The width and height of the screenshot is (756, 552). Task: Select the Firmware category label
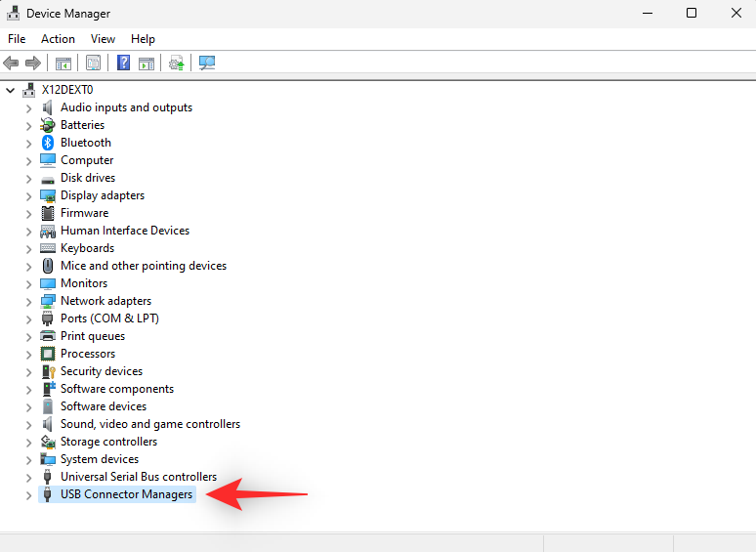[x=84, y=213]
